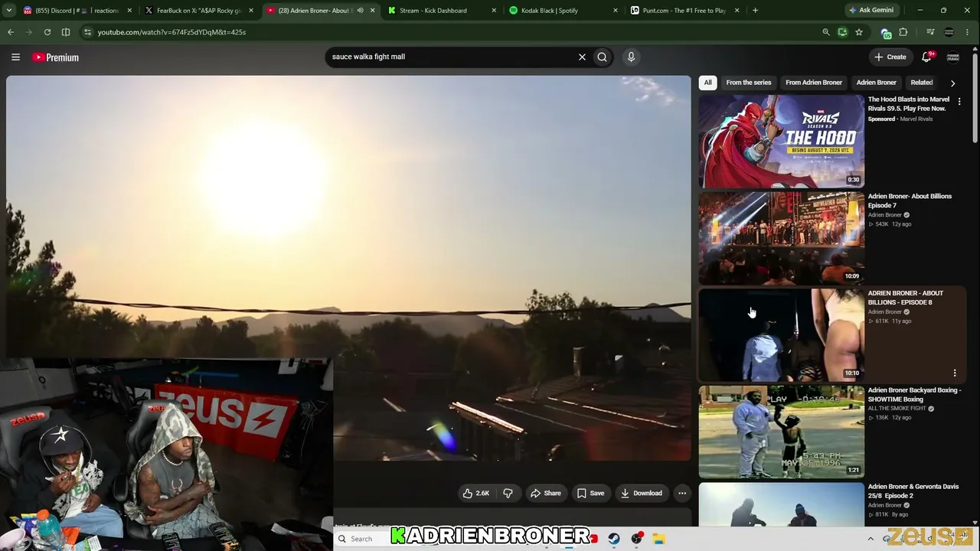The height and width of the screenshot is (551, 980).
Task: Clear the search box text
Action: [x=582, y=57]
